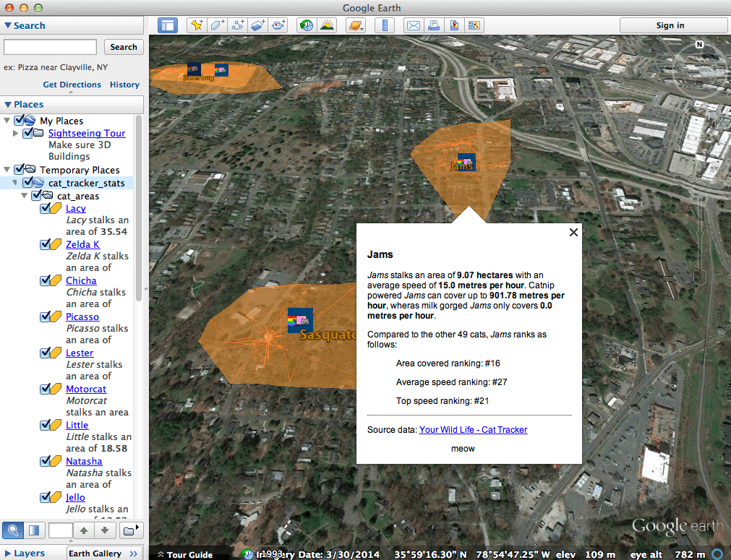Select the Add Path tool
The width and height of the screenshot is (731, 560).
(237, 25)
